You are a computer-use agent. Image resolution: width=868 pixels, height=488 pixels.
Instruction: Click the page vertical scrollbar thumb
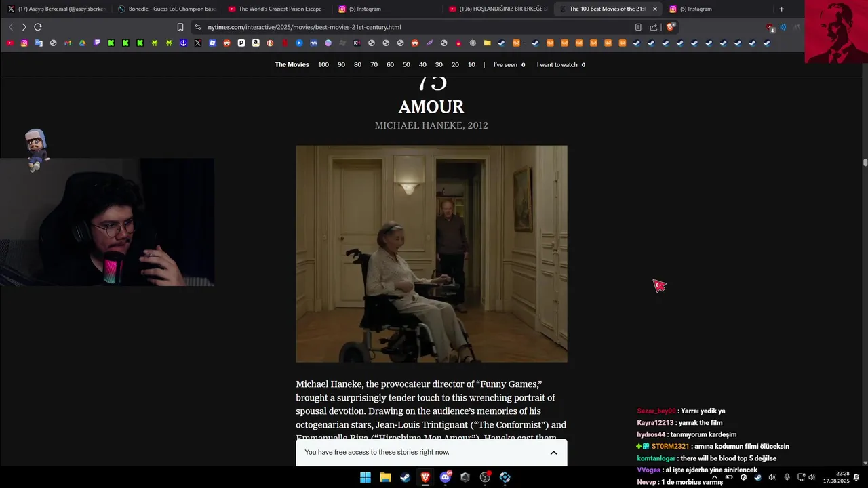[865, 163]
